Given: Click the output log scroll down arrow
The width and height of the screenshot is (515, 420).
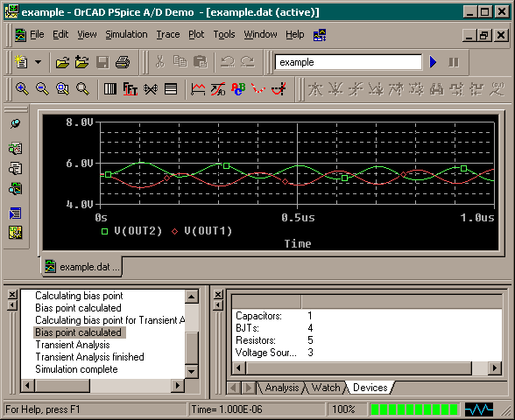Looking at the screenshot, I should tap(192, 371).
